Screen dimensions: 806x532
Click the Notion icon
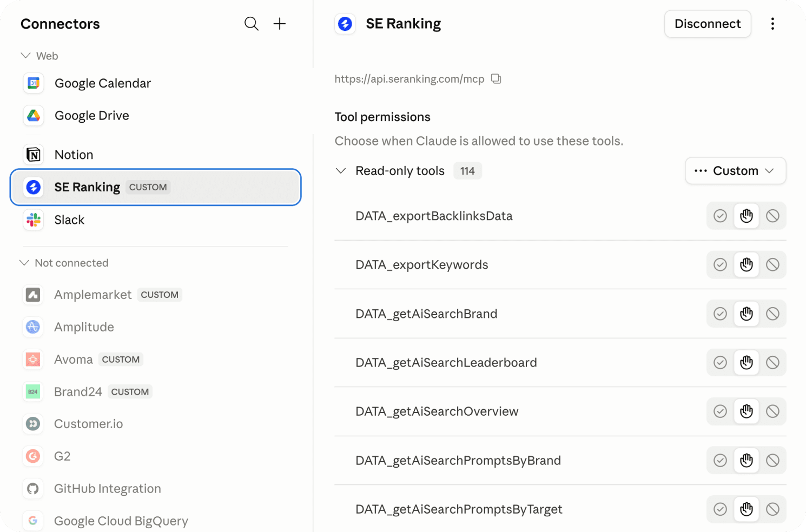(x=34, y=155)
